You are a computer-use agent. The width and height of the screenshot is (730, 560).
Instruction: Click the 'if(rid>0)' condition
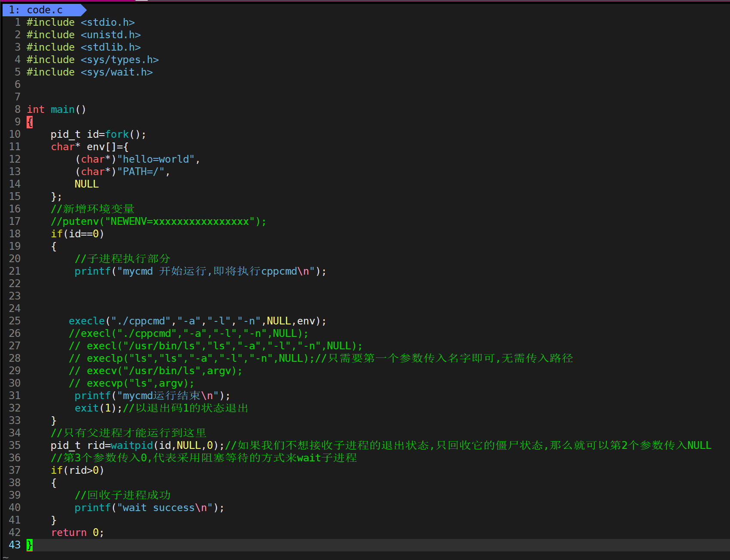click(x=77, y=470)
